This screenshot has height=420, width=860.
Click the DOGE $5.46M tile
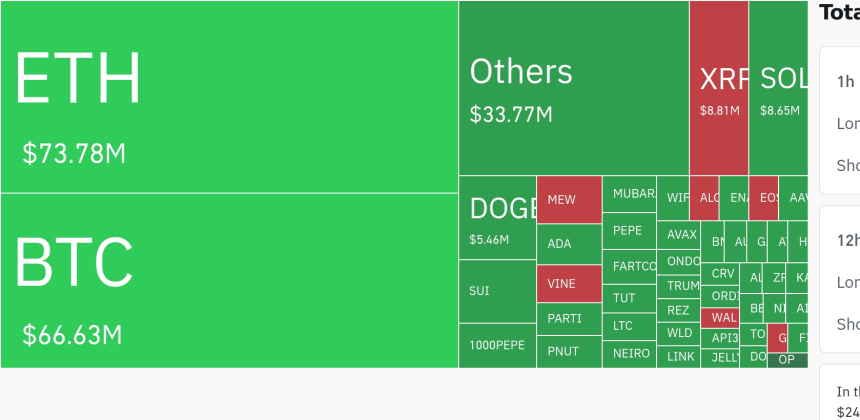coord(497,218)
